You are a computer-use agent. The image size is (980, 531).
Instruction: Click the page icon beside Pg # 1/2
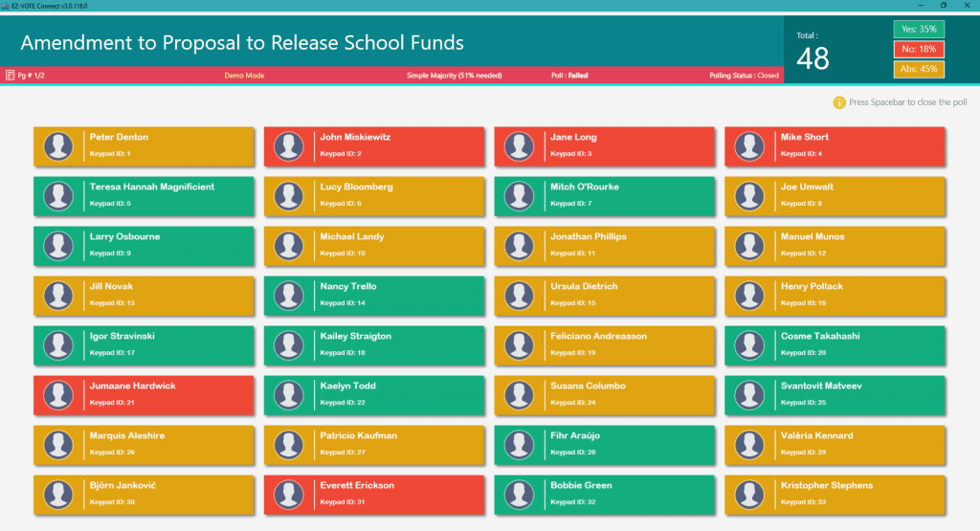(9, 75)
